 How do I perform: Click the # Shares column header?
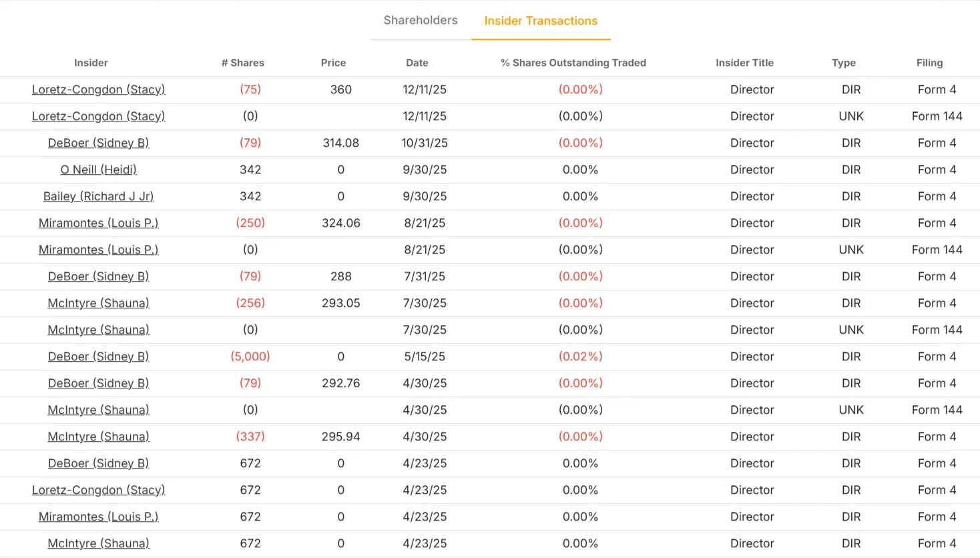(243, 63)
